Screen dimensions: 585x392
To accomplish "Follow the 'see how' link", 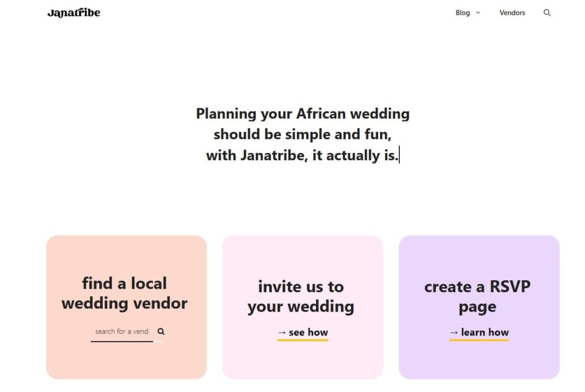I will click(308, 333).
